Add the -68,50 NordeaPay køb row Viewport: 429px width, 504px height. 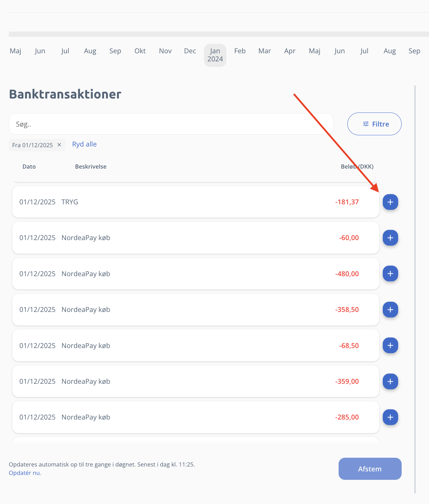(390, 346)
